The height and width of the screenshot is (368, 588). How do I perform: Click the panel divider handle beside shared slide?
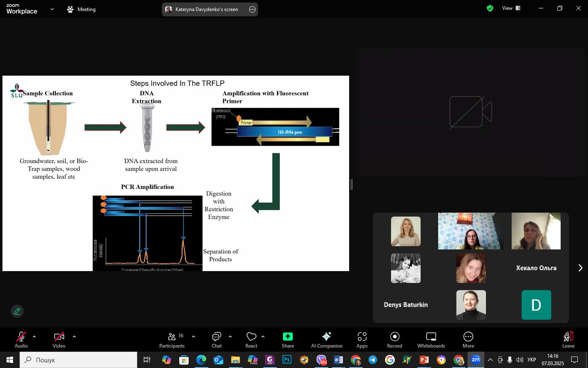352,184
